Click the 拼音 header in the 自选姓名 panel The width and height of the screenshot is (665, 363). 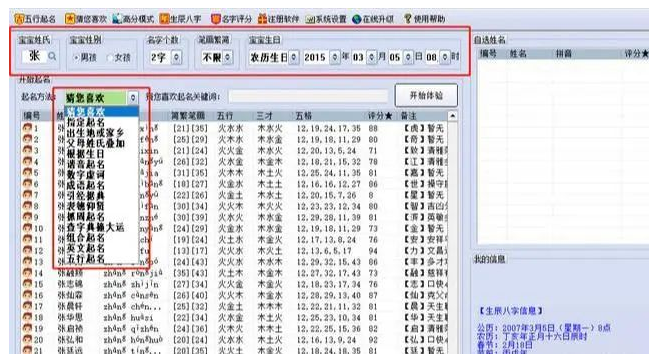[564, 54]
